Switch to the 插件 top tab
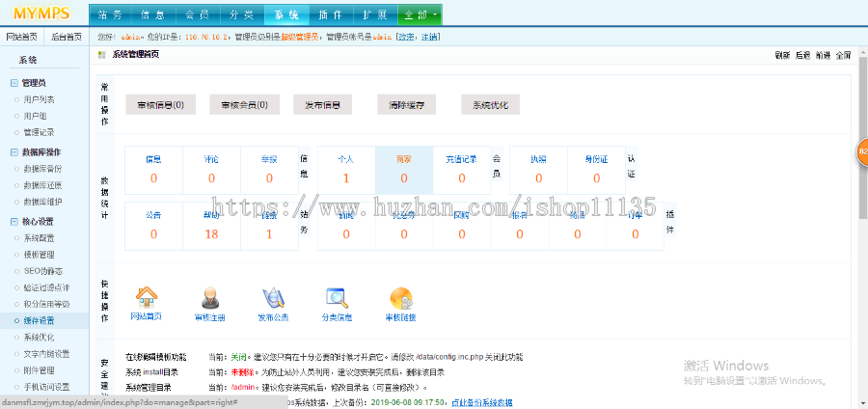This screenshot has width=868, height=409. [x=331, y=14]
